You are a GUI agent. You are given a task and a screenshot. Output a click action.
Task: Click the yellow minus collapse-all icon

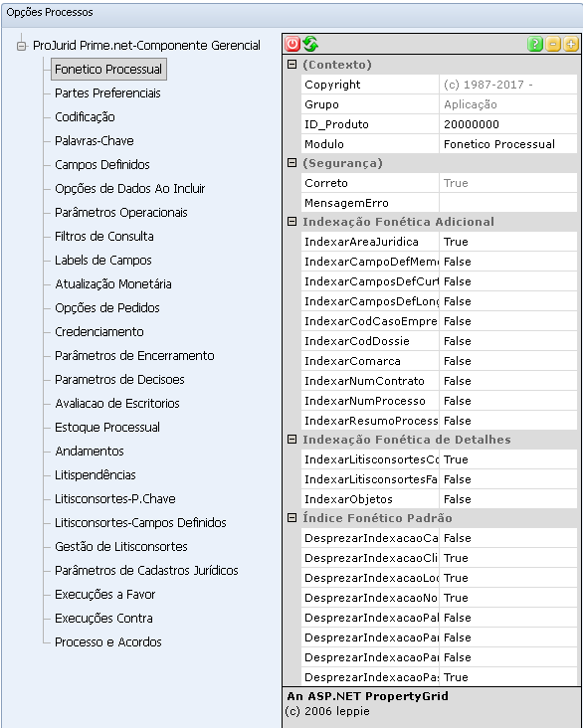[553, 44]
